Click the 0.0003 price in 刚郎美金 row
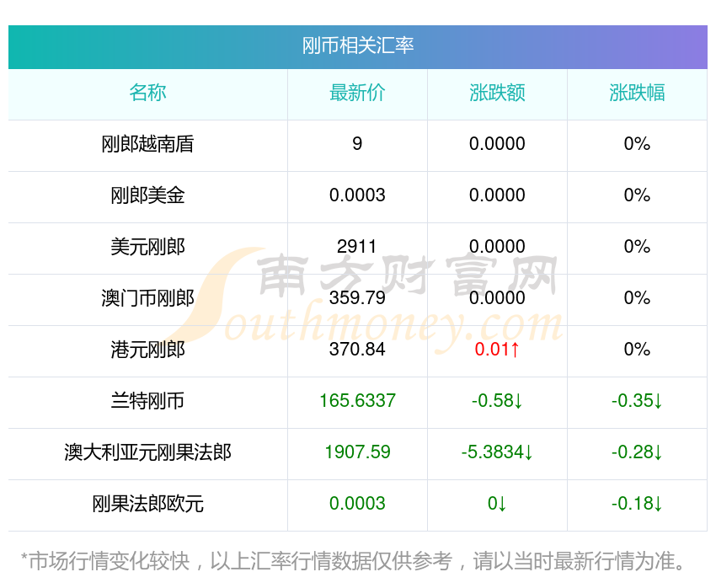Screen dimensions: 716x588 357,195
